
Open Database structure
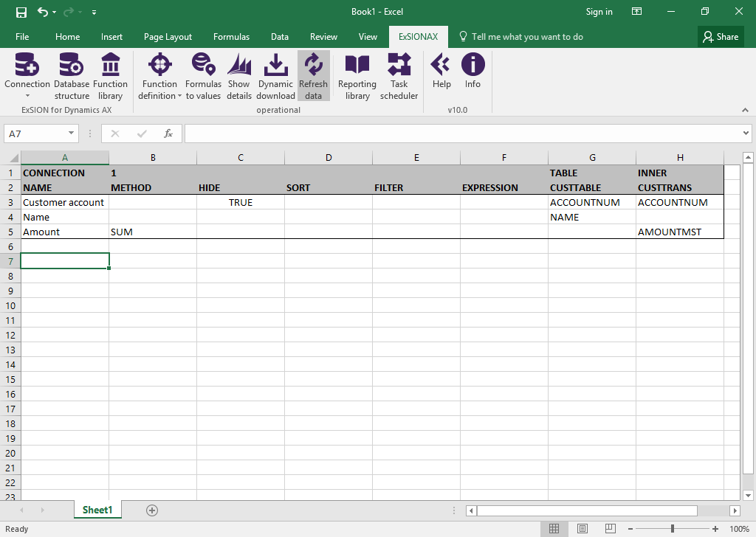click(x=72, y=76)
